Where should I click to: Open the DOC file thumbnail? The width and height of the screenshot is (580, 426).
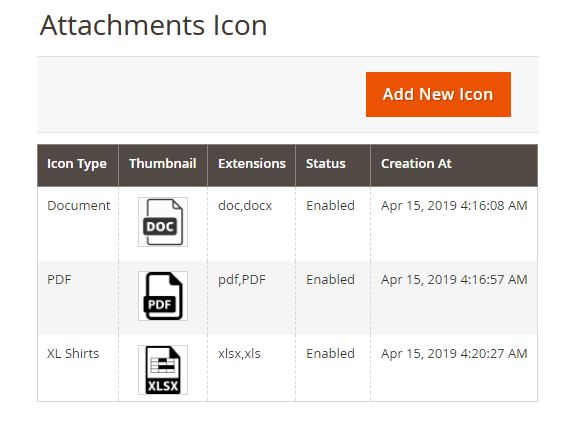(163, 222)
